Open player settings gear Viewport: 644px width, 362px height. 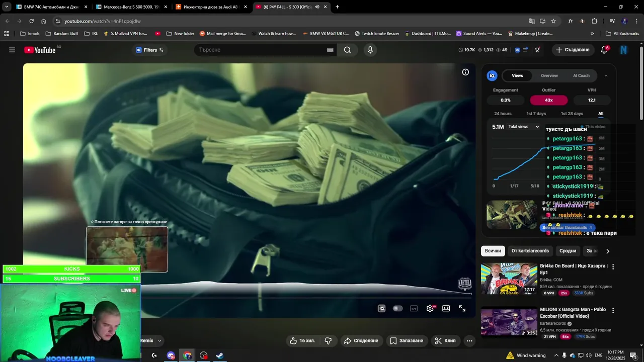[x=430, y=308]
